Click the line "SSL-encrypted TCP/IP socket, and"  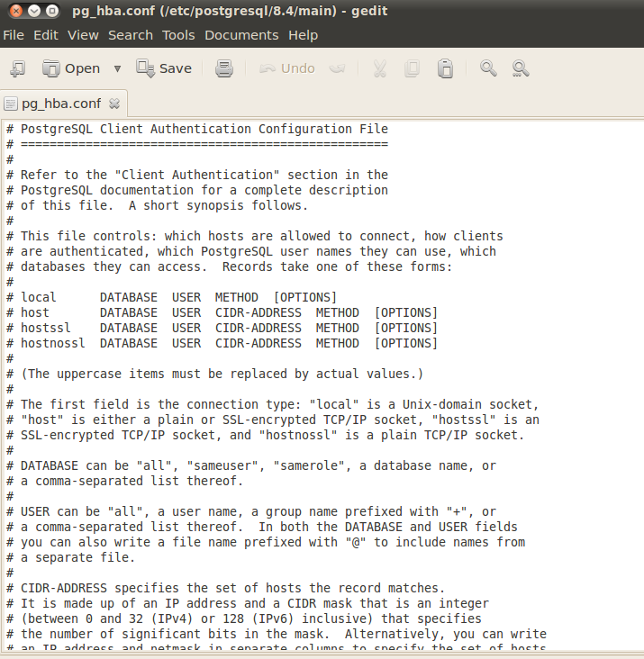pyautogui.click(x=265, y=435)
